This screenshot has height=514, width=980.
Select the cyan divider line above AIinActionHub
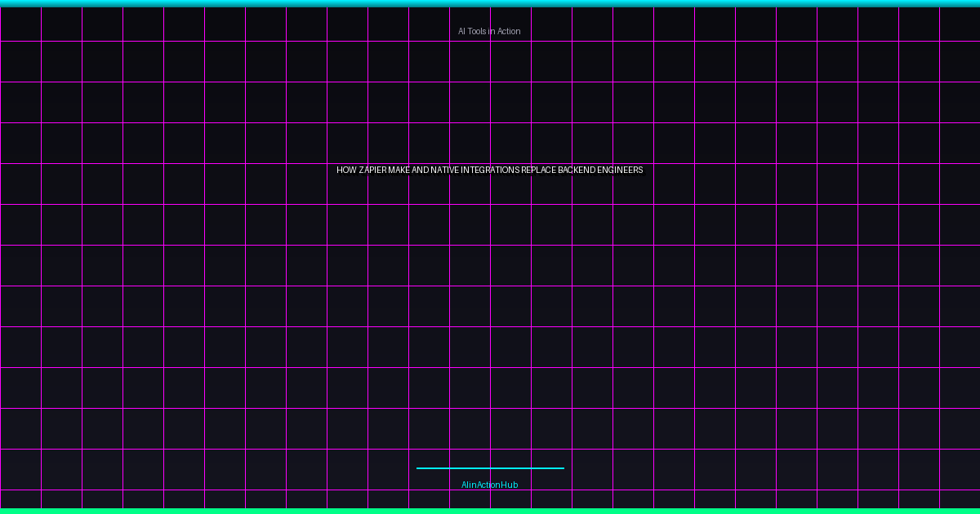490,468
